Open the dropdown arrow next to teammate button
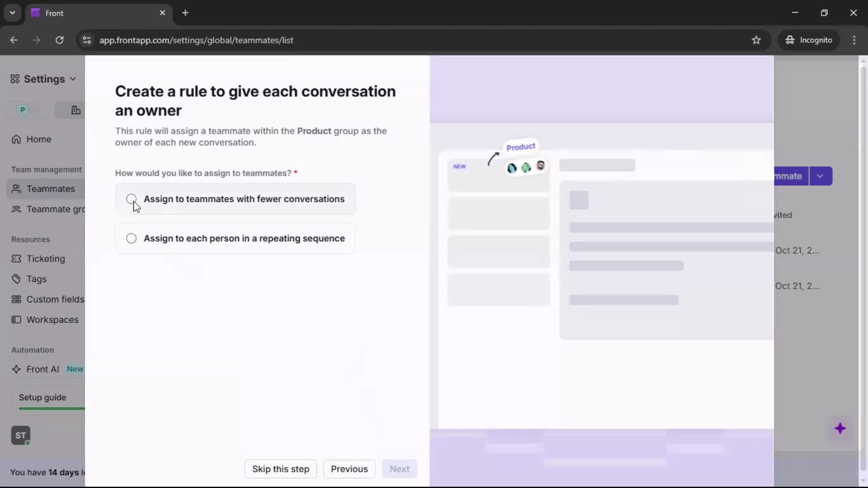Screen dimensions: 868x488 click(821, 176)
